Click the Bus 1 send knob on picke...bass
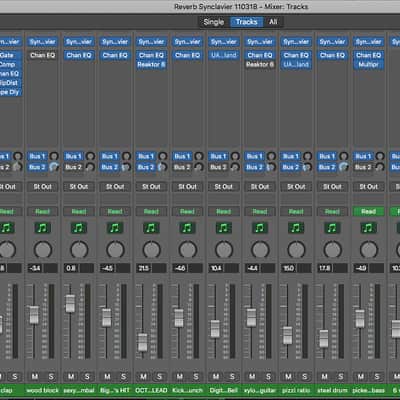Image resolution: width=400 pixels, height=400 pixels. (380, 156)
